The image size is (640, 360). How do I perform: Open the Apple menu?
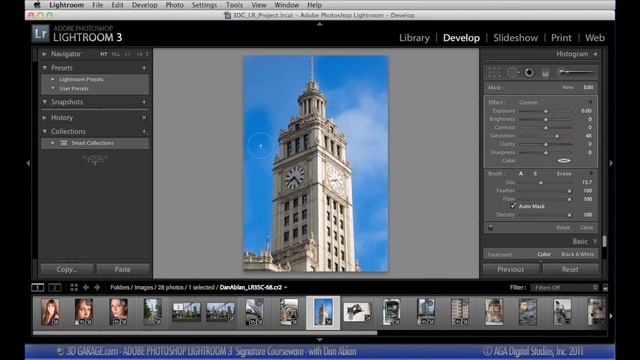37,5
